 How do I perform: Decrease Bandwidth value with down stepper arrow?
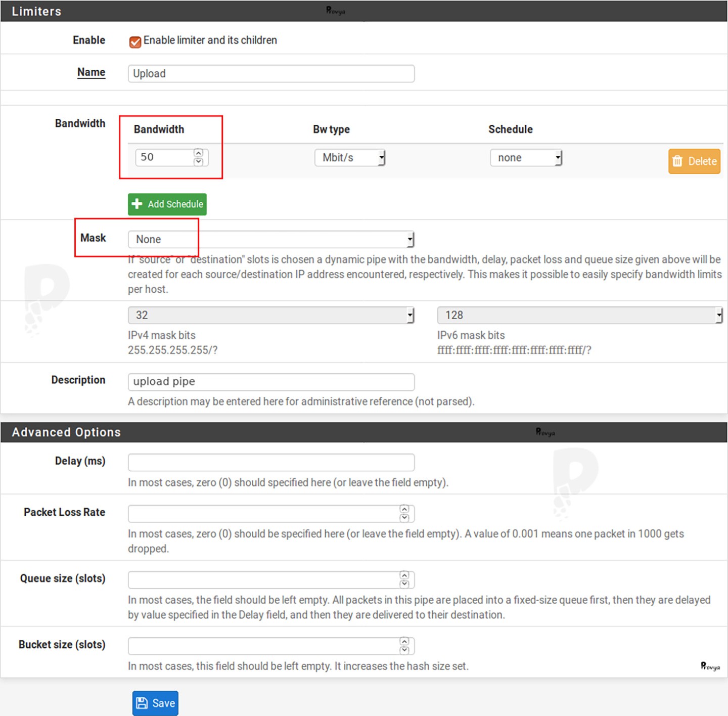click(198, 162)
